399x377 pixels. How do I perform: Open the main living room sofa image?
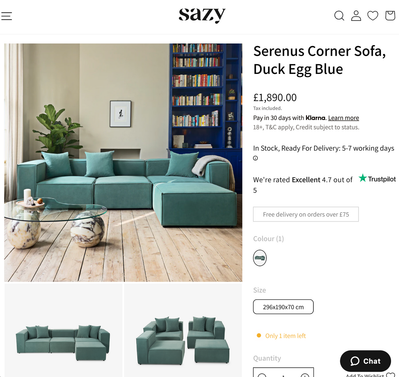coord(123,162)
